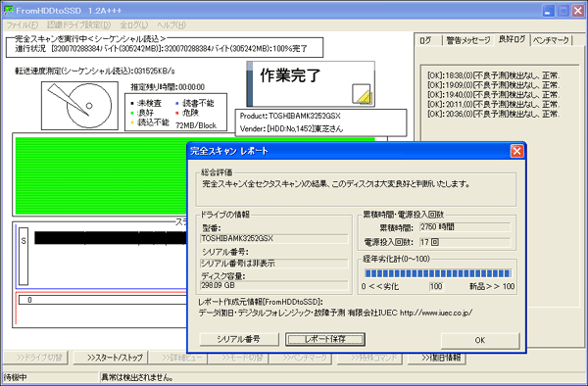The height and width of the screenshot is (386, 588).
Task: Click the ディスク容量 field 298.09 GB
Action: (274, 285)
